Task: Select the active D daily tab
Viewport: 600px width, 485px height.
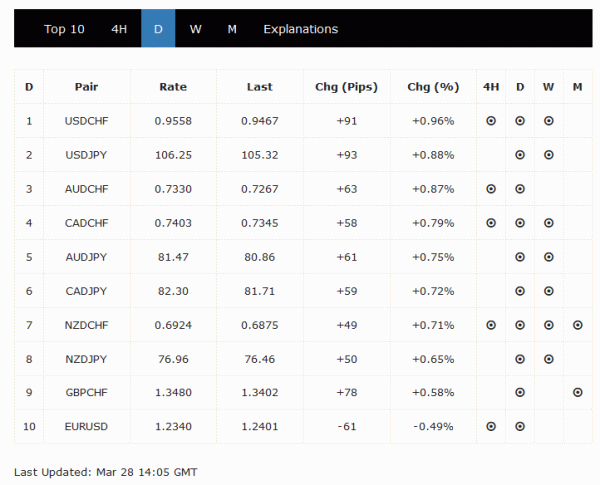Action: [158, 29]
